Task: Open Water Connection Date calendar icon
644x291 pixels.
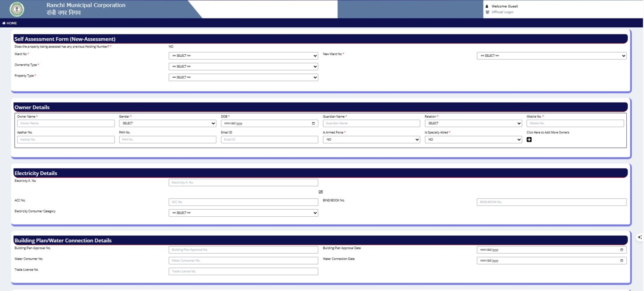Action: (621, 261)
